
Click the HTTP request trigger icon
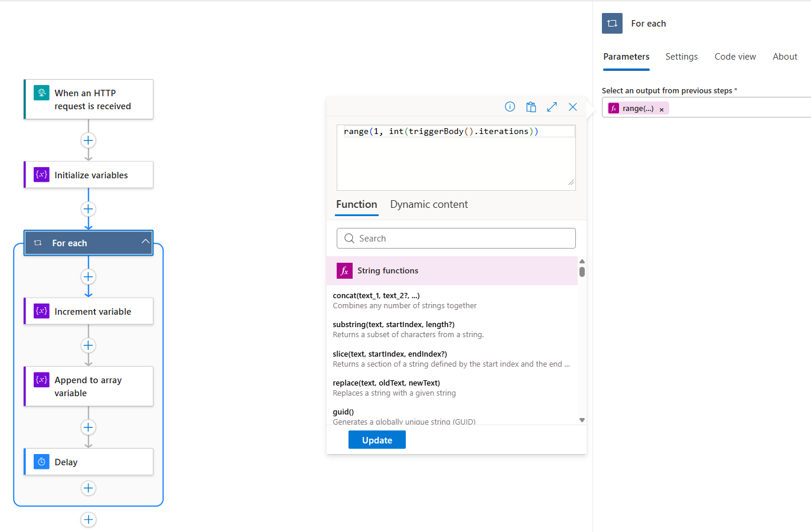pyautogui.click(x=41, y=93)
